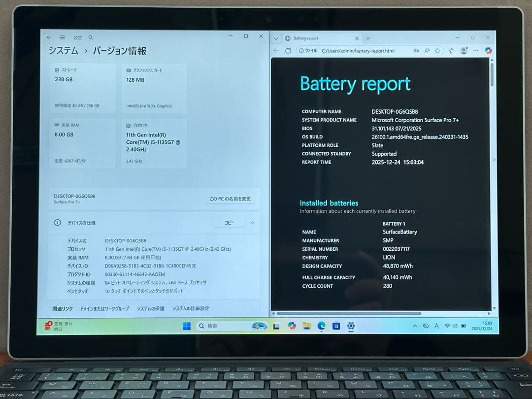Image resolution: width=532 pixels, height=399 pixels.
Task: Open Edge's more options menu
Action: (x=475, y=50)
